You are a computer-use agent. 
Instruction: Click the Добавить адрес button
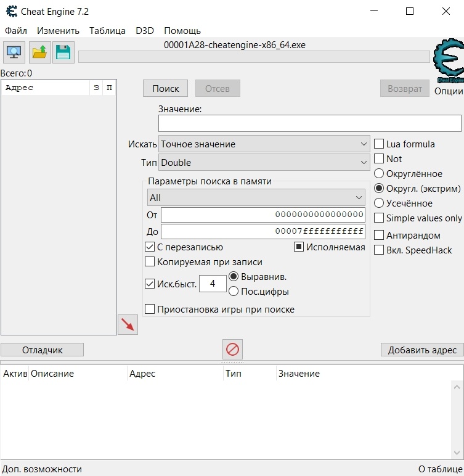pos(422,350)
